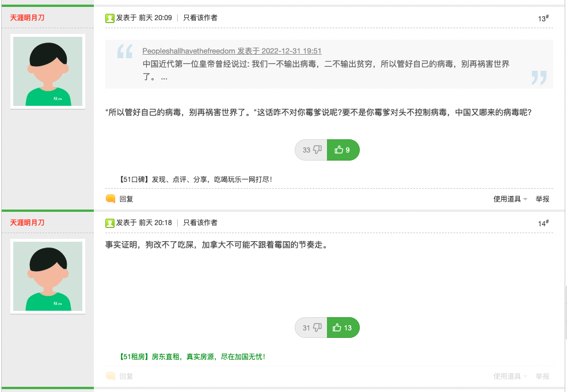Image resolution: width=567 pixels, height=392 pixels.
Task: Filter by 只看该作者 on post 14
Action: click(200, 223)
